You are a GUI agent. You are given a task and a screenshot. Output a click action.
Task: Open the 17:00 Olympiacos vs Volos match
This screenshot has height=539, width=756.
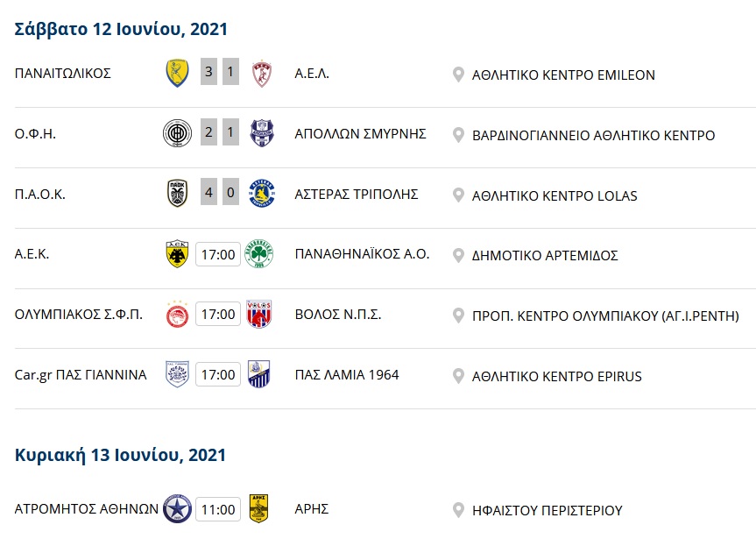point(218,314)
